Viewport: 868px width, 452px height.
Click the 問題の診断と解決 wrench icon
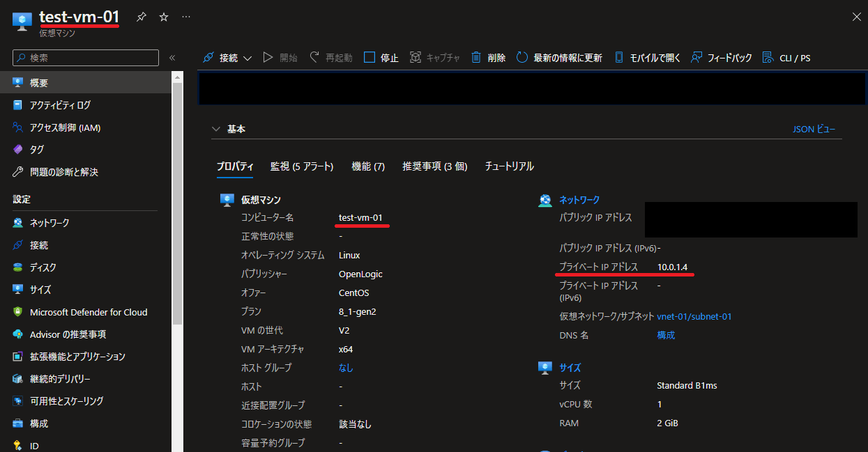pos(18,172)
